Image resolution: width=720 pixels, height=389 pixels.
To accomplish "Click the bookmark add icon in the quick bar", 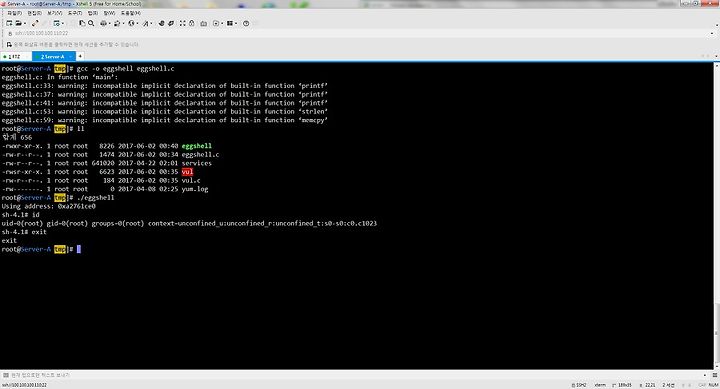I will pos(9,45).
